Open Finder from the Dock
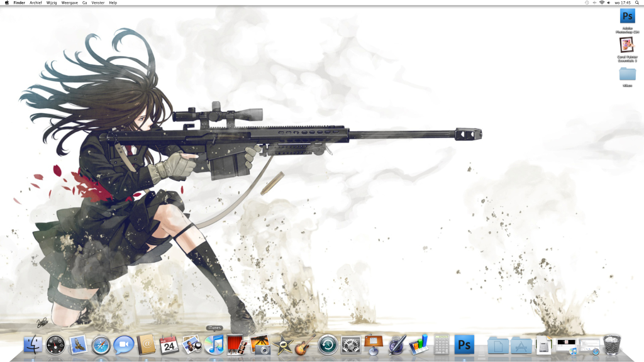The width and height of the screenshot is (644, 362). (x=33, y=345)
